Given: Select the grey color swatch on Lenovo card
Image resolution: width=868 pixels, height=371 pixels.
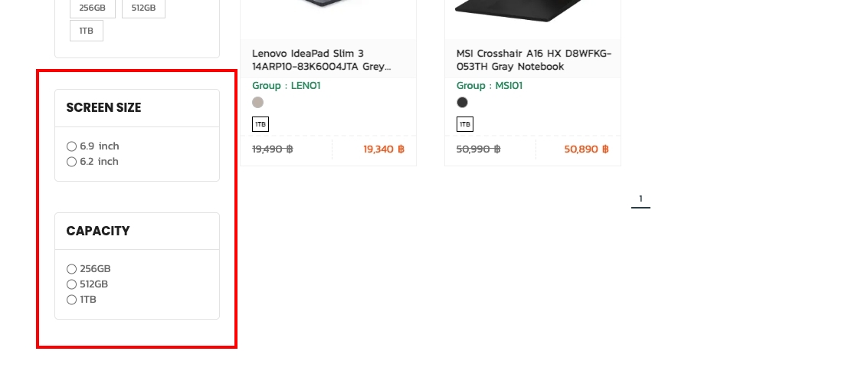Looking at the screenshot, I should (258, 102).
